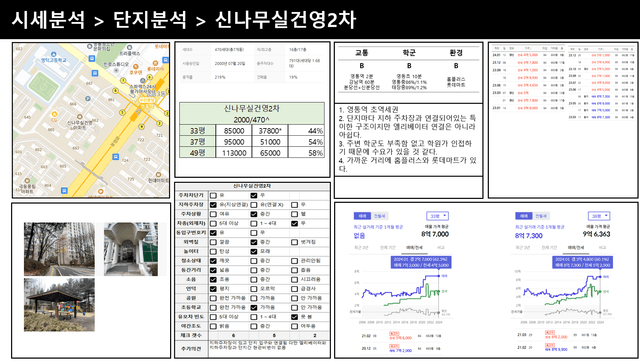Click the CU convenience store map icon

[x=54, y=114]
